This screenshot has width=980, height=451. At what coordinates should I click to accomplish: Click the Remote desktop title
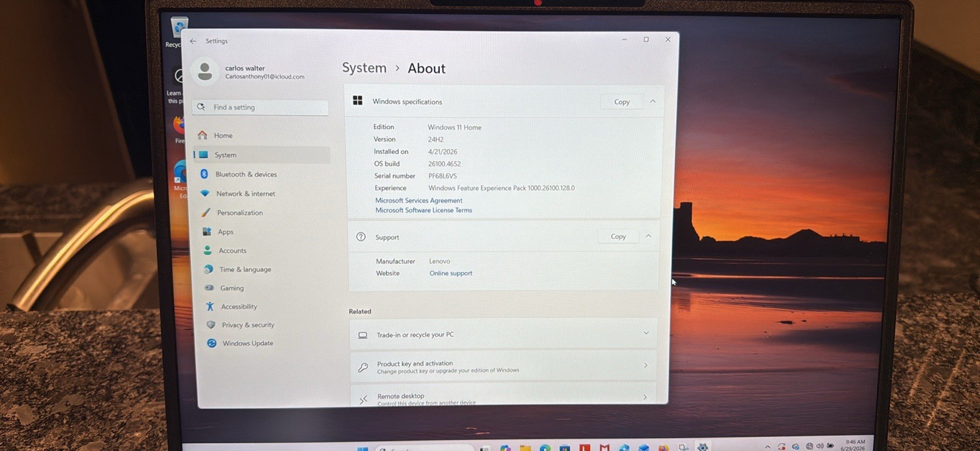401,396
